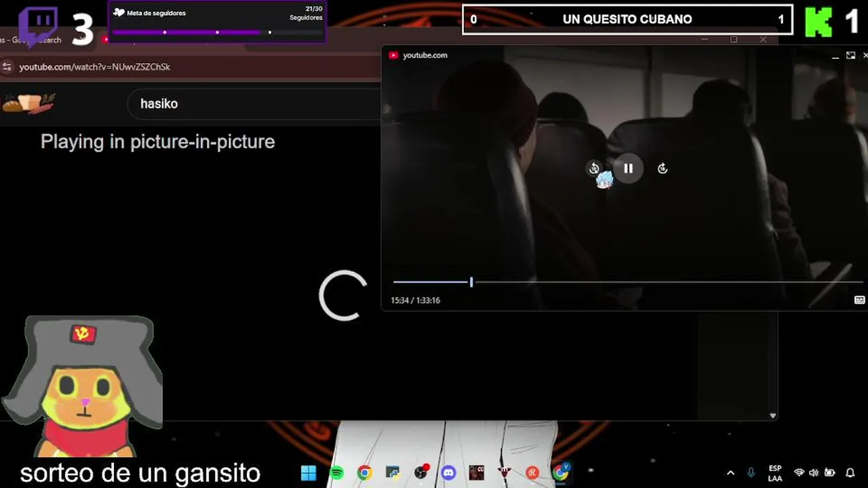
Task: Click the loading spinner on the YouTube page
Action: click(343, 296)
